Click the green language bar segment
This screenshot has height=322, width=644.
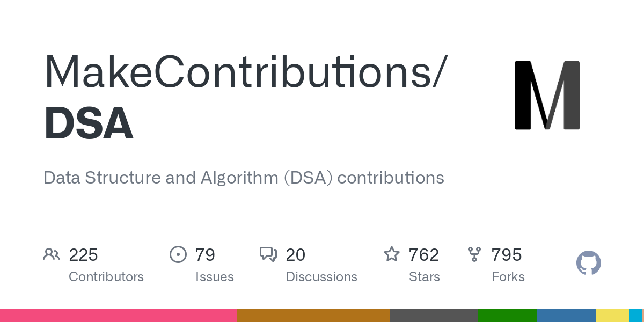click(507, 316)
